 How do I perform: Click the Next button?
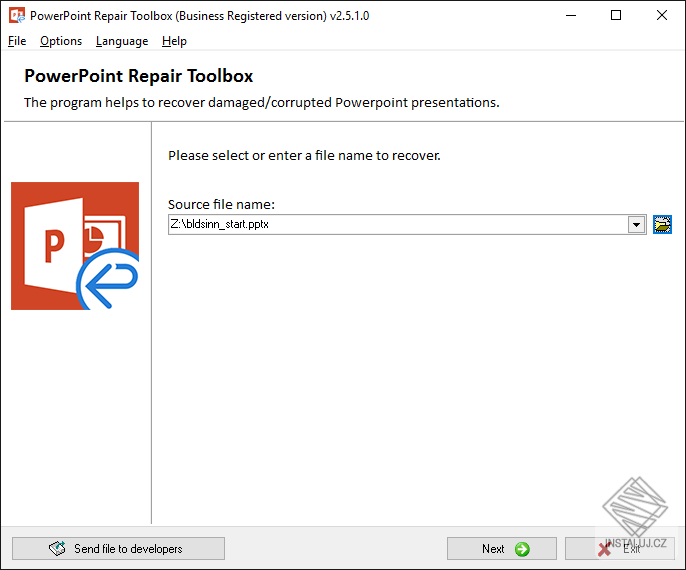coord(502,549)
